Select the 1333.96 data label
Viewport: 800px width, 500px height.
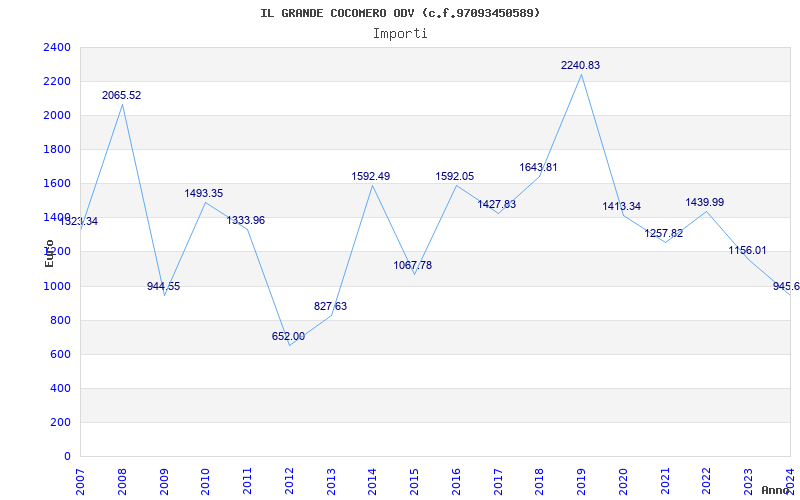(246, 220)
